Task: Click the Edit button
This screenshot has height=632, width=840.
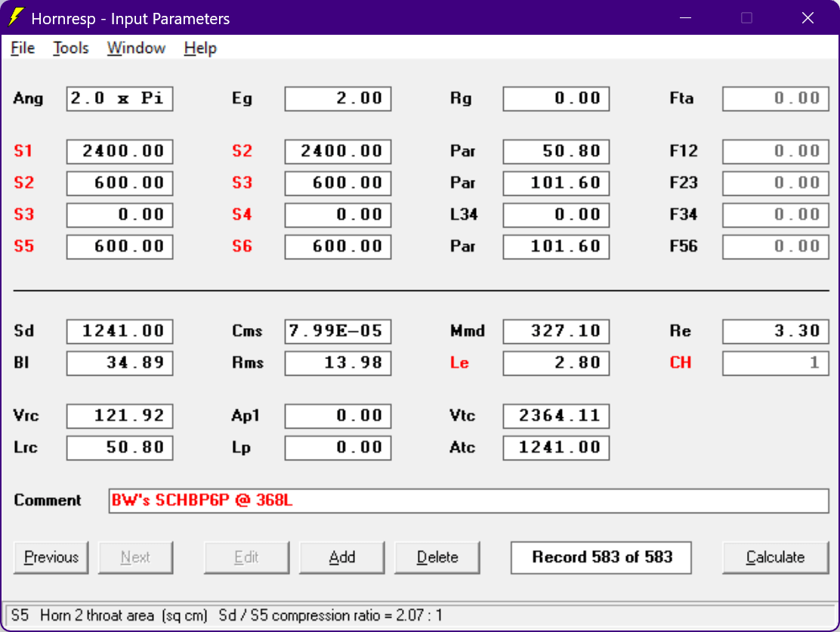Action: coord(246,557)
